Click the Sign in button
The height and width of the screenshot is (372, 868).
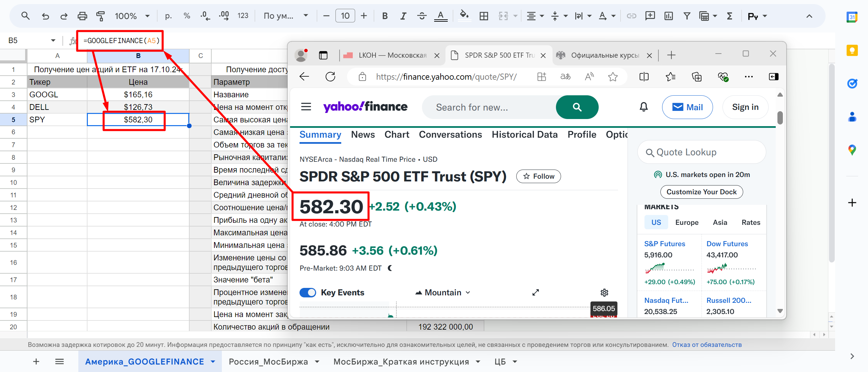(x=745, y=107)
